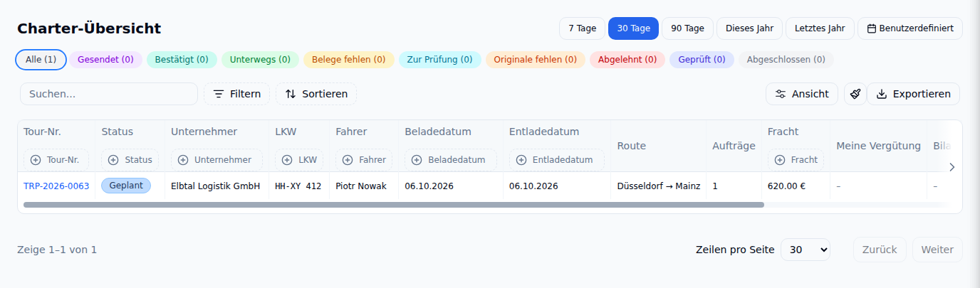The height and width of the screenshot is (288, 980).
Task: Open tour TRP-2026-0063 link
Action: point(56,186)
